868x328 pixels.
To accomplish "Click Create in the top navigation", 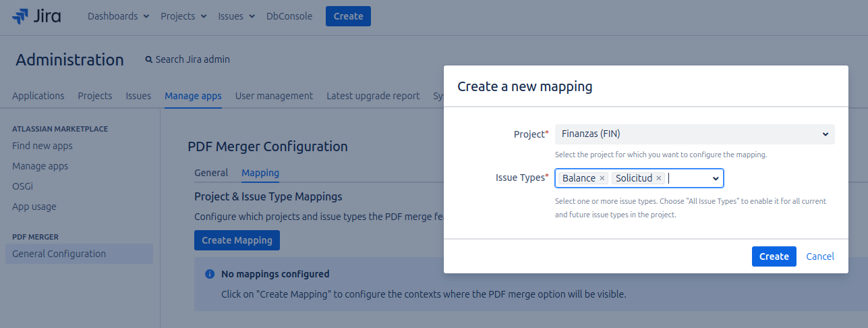I will 348,16.
